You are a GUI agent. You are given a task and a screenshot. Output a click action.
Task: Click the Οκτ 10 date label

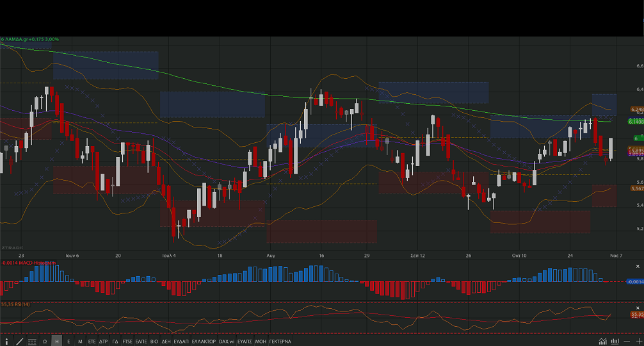(519, 256)
